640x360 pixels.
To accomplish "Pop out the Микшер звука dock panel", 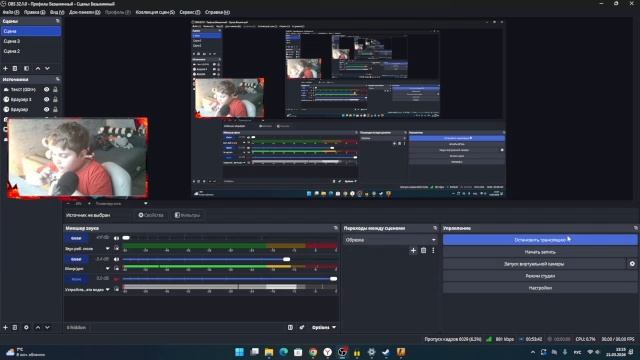I will 336,228.
